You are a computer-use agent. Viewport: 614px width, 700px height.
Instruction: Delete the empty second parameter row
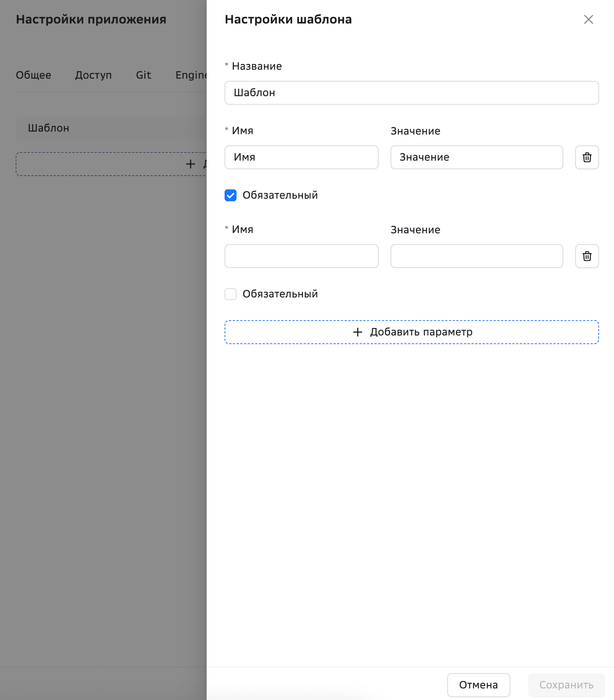587,256
